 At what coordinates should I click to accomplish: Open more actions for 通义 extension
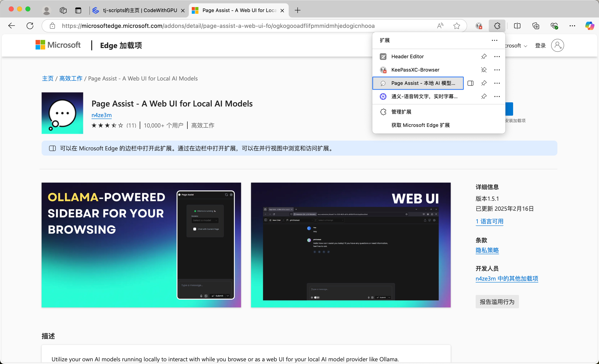click(x=497, y=97)
